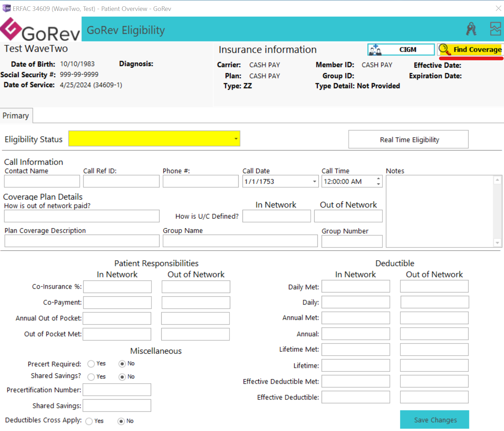Click Out of Network Out of Pocket Met field
The width and height of the screenshot is (504, 431).
tap(195, 334)
